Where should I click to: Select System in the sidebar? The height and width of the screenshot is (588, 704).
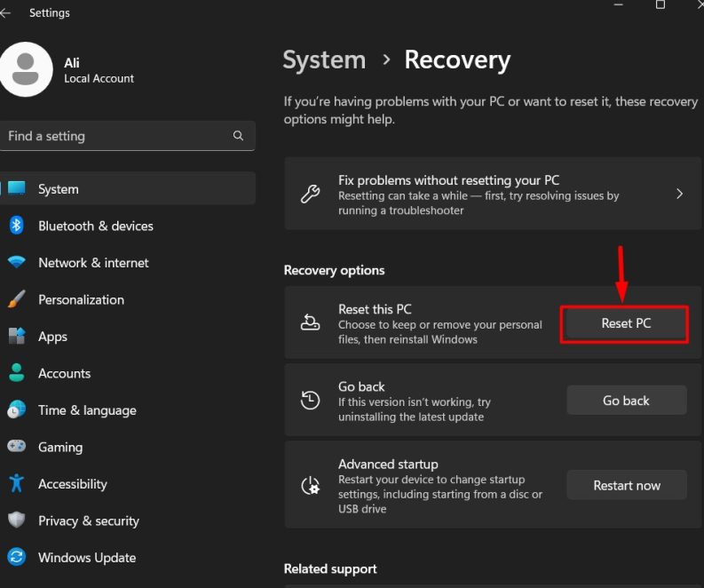(x=59, y=189)
